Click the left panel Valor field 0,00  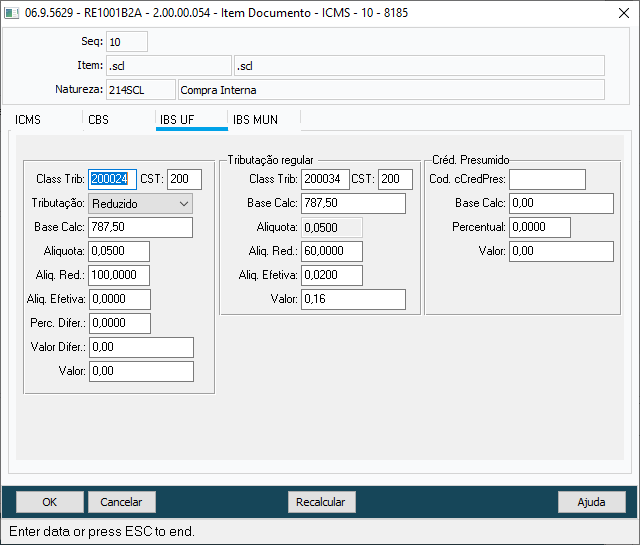[141, 371]
